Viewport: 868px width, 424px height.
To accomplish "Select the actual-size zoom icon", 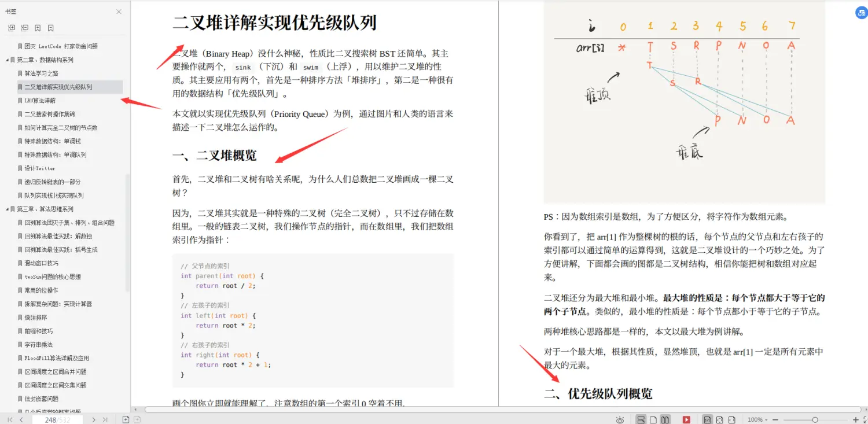I will click(x=707, y=419).
